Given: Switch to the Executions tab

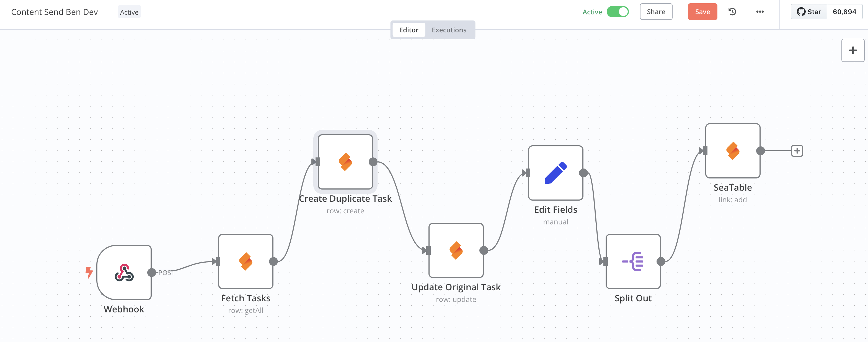Looking at the screenshot, I should click(449, 30).
